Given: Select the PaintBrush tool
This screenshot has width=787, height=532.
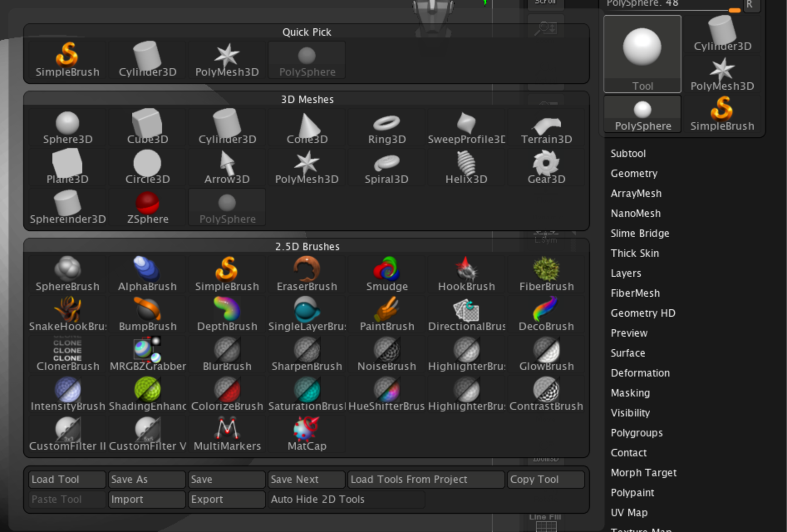Looking at the screenshot, I should coord(387,314).
